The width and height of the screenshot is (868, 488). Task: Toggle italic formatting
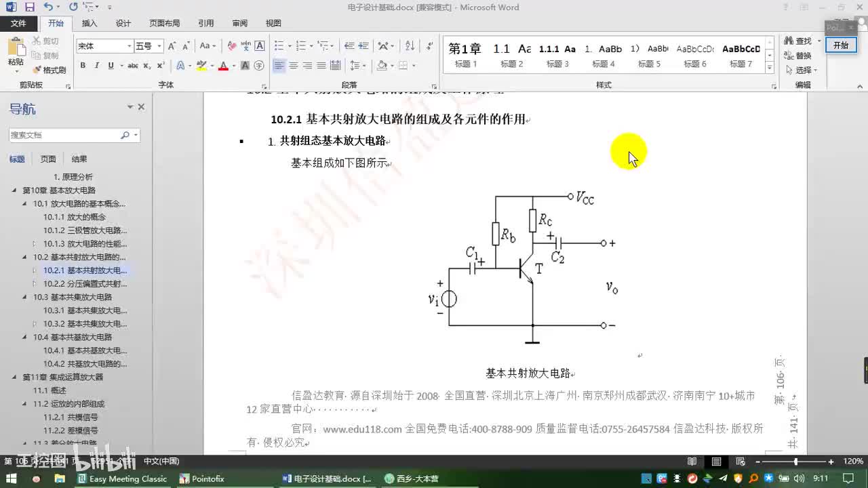pyautogui.click(x=96, y=66)
